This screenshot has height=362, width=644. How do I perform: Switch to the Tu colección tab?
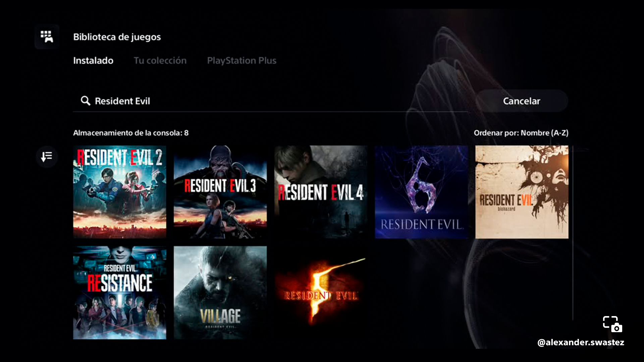(x=160, y=61)
